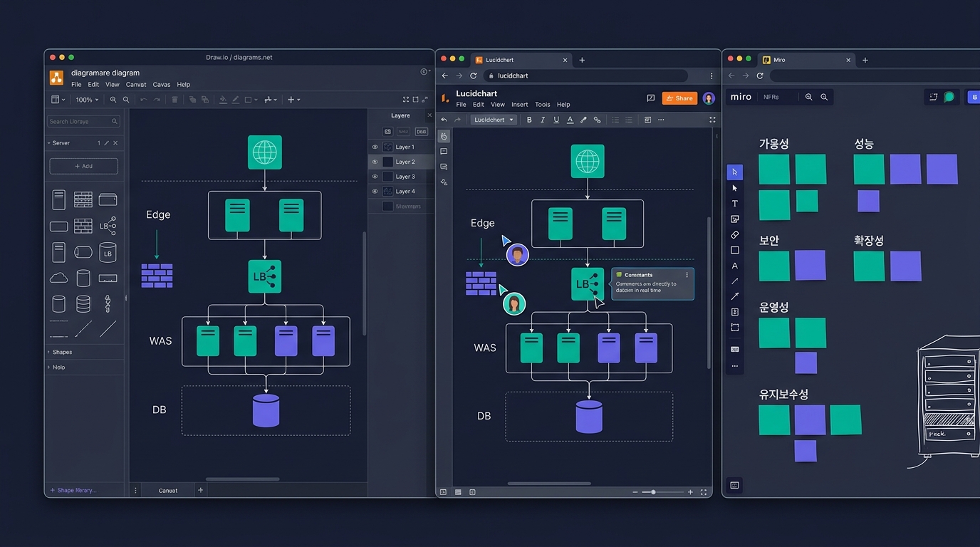This screenshot has width=980, height=547.
Task: Select the frame tool in Miro
Action: pyautogui.click(x=735, y=328)
